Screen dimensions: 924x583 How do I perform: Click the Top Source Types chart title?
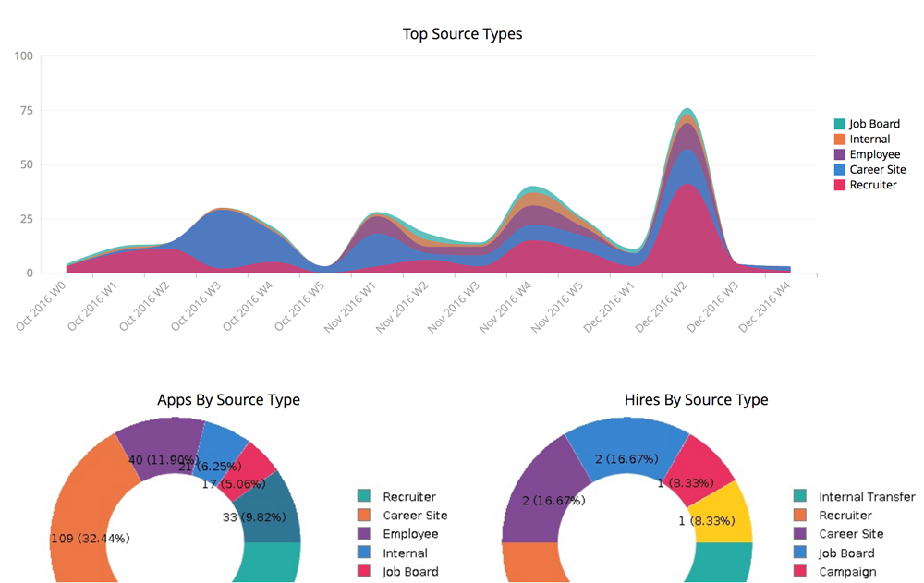pos(462,34)
